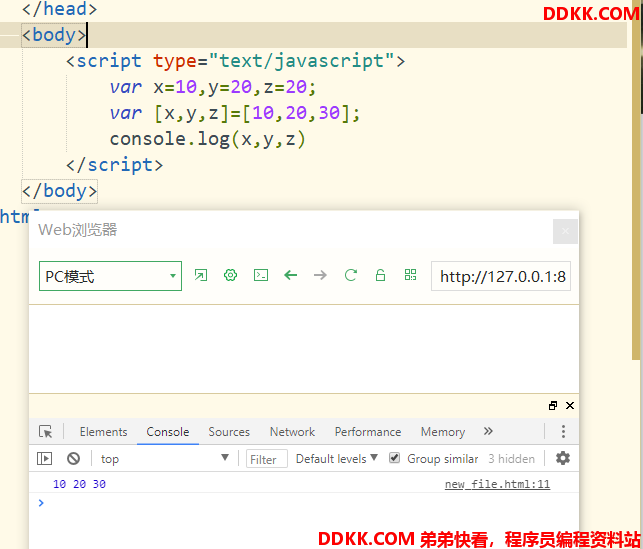
Task: Open DevTools three-dot customize menu
Action: tap(563, 431)
